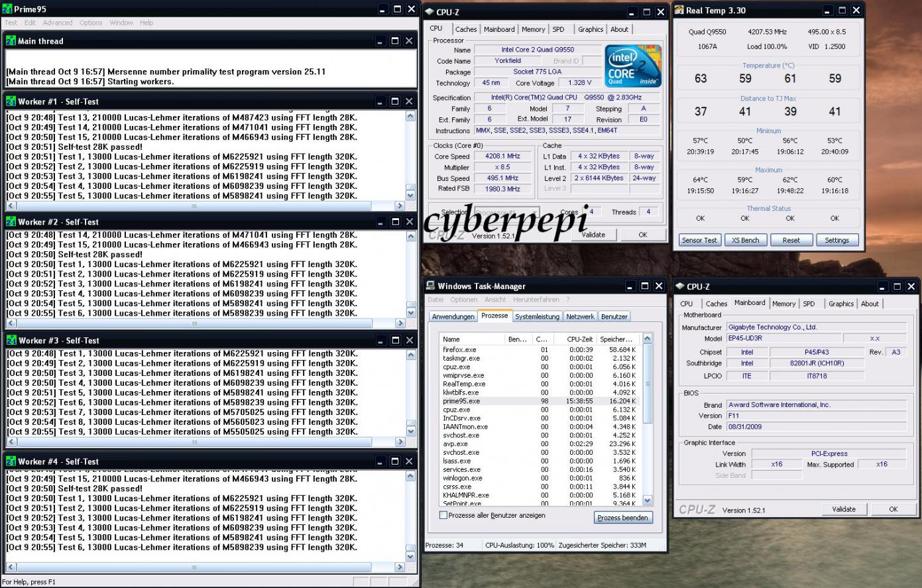Click the Real Temp 3.30 title icon

tap(679, 10)
